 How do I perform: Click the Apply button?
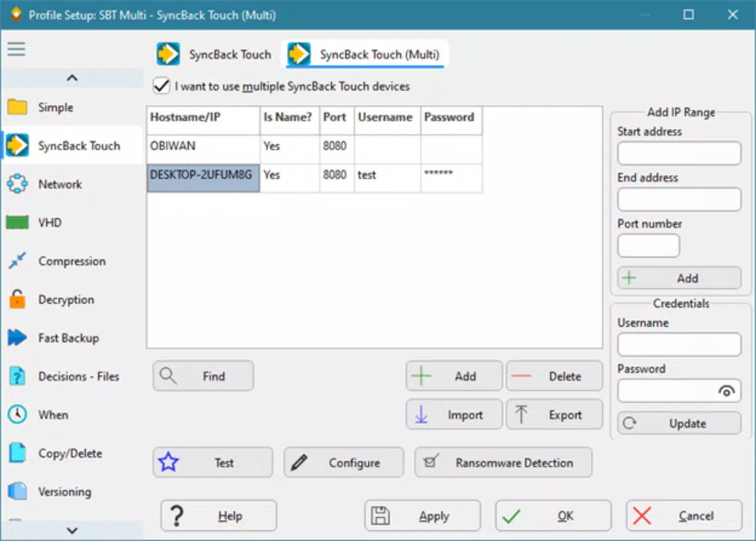pos(422,516)
